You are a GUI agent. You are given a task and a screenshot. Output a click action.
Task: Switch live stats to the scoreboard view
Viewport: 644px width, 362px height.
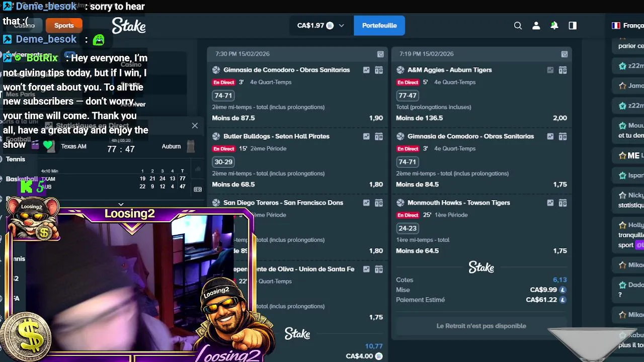[x=198, y=189]
